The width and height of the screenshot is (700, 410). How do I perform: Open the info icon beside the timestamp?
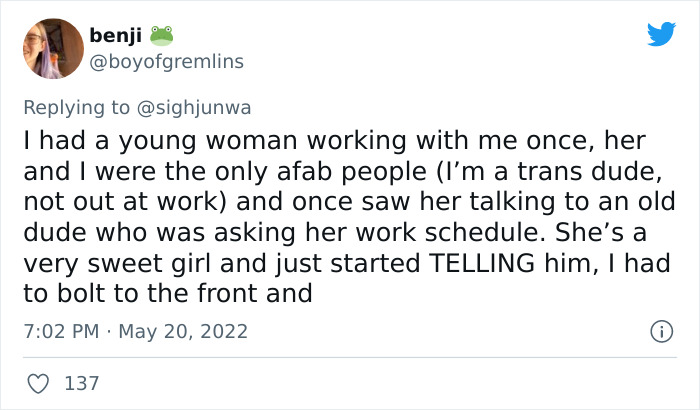click(660, 330)
